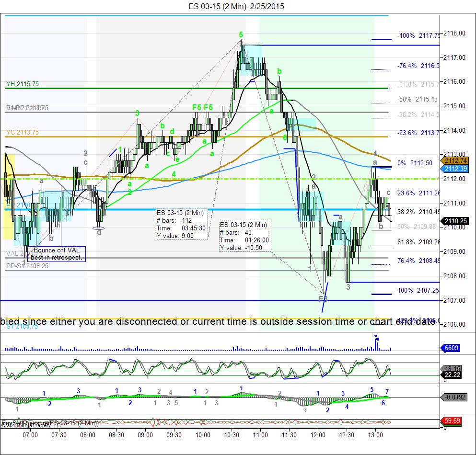Image resolution: width=476 pixels, height=455 pixels.
Task: Click the 08:30 time axis label
Action: [x=116, y=435]
